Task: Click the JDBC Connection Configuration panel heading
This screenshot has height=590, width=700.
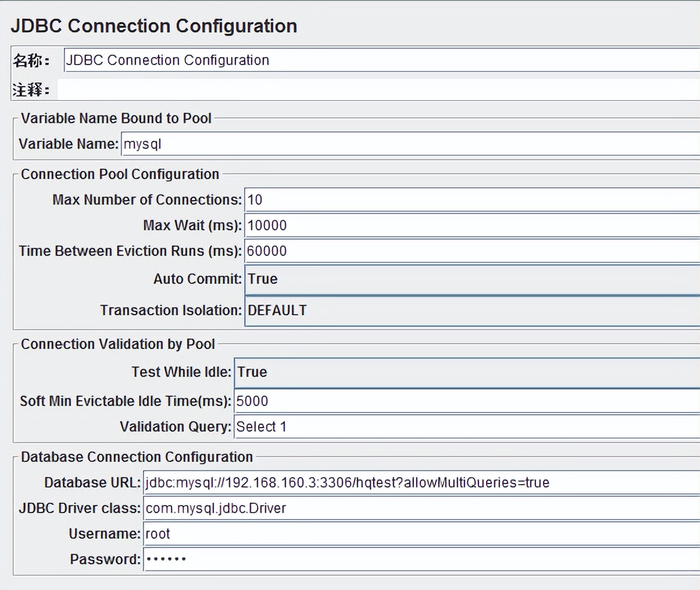Action: [154, 26]
